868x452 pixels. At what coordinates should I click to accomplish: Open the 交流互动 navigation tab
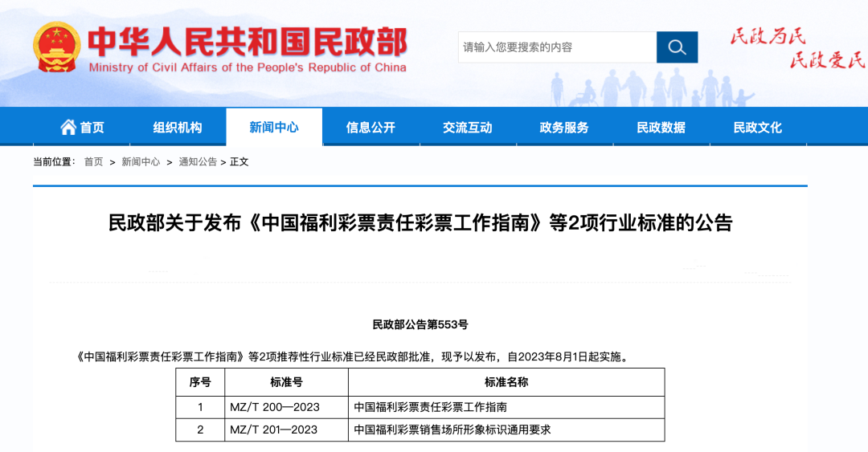click(468, 127)
